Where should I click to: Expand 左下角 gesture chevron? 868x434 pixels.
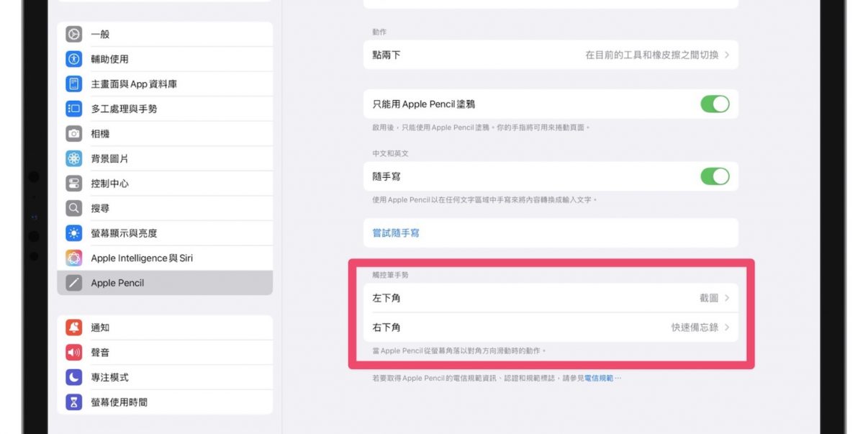tap(727, 298)
